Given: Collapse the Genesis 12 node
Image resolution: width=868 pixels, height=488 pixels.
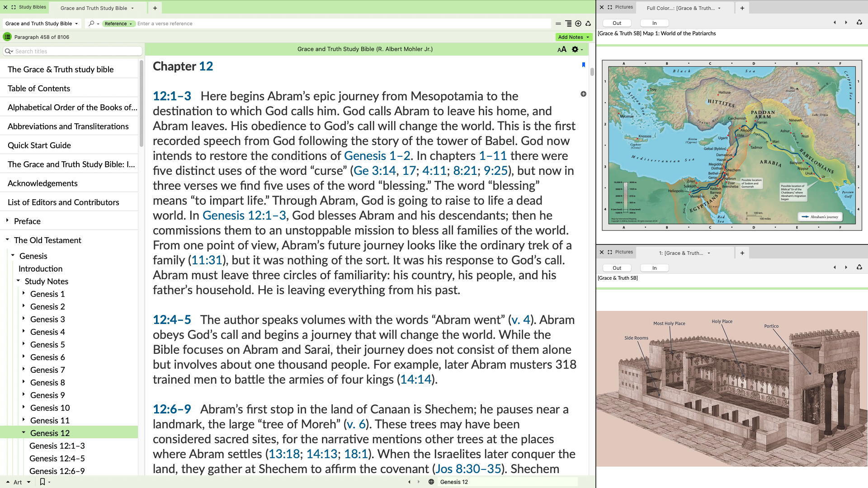Looking at the screenshot, I should click(24, 432).
